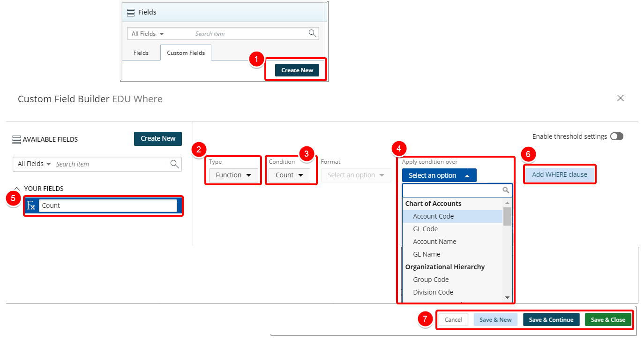Click the Cancel button

(453, 320)
